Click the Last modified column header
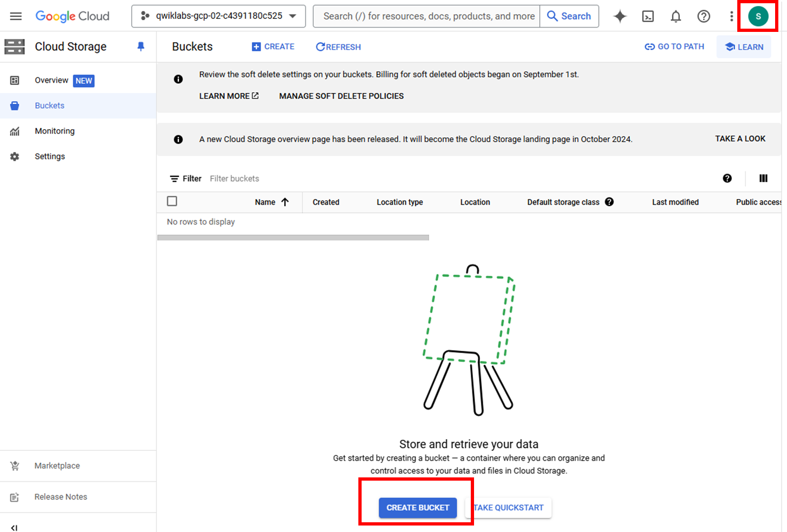The image size is (787, 532). [x=675, y=202]
